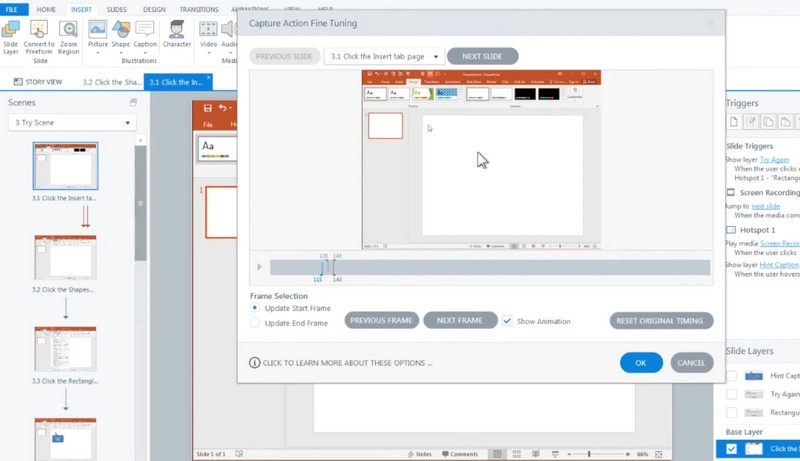Click zoom in plus in status bar
The height and width of the screenshot is (461, 800).
coord(628,454)
